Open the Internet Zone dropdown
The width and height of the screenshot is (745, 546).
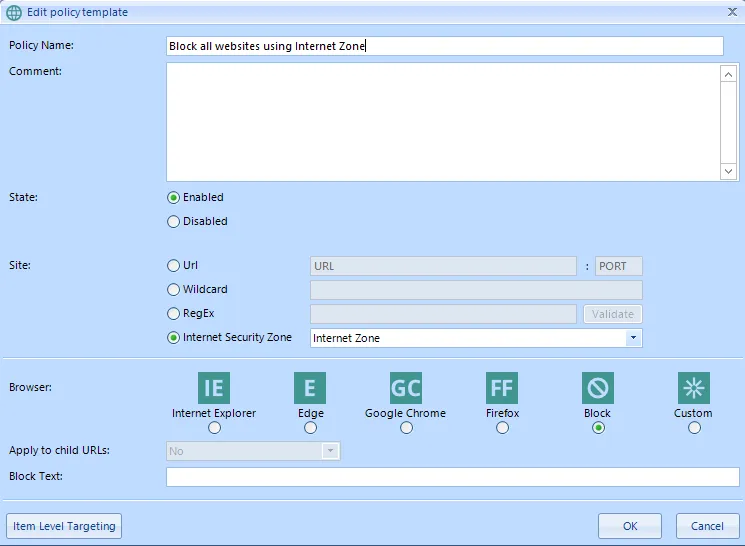633,339
